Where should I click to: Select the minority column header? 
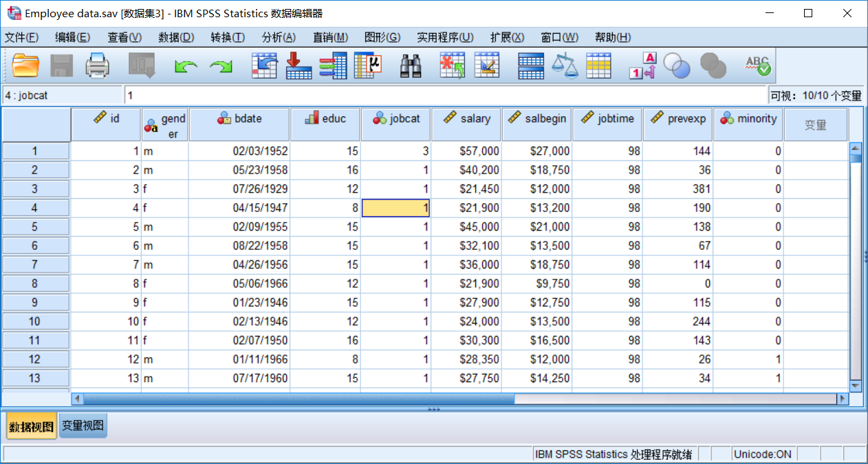pyautogui.click(x=748, y=125)
